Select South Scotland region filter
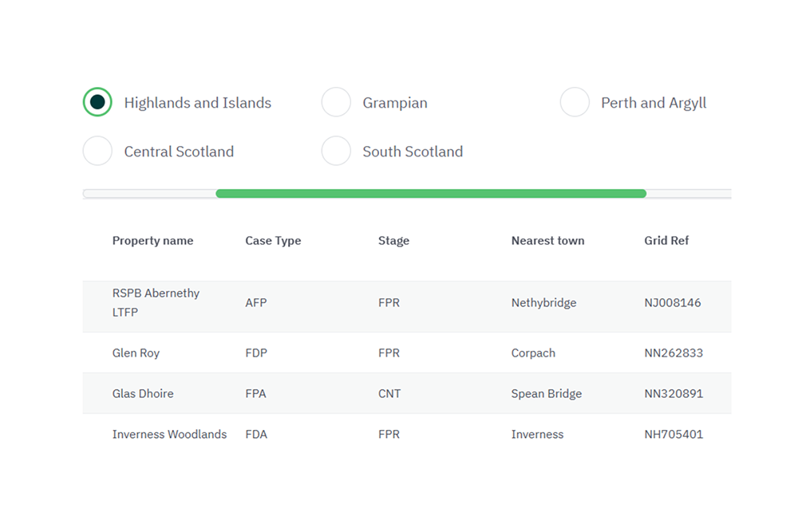The height and width of the screenshot is (532, 798). (x=336, y=151)
